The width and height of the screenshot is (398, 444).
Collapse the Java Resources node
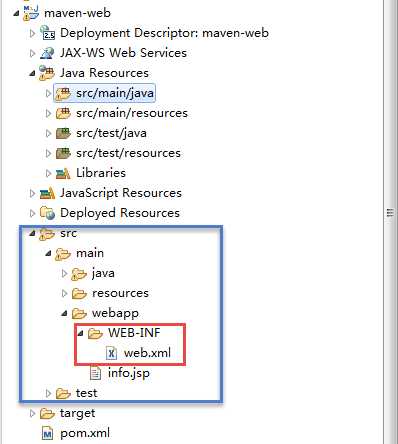point(32,73)
